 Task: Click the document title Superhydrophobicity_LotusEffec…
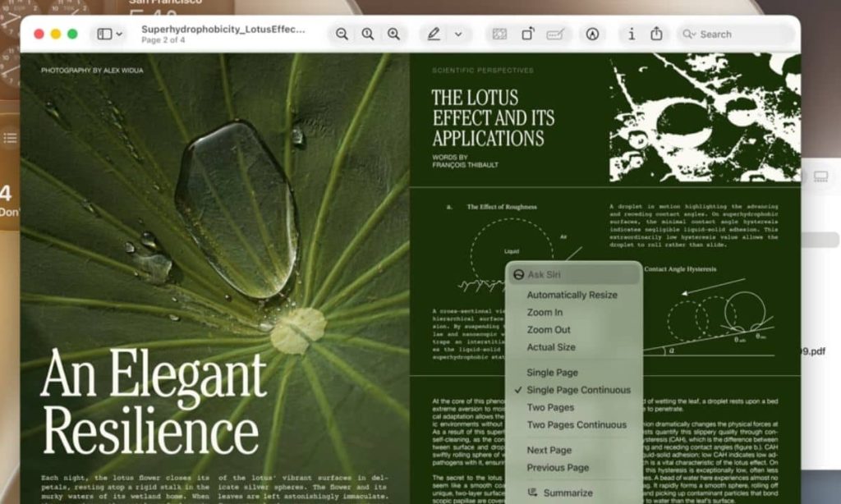[x=223, y=30]
